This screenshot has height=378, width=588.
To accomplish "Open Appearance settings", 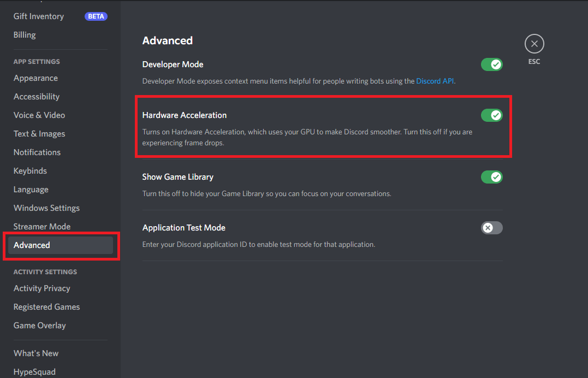I will pyautogui.click(x=35, y=78).
